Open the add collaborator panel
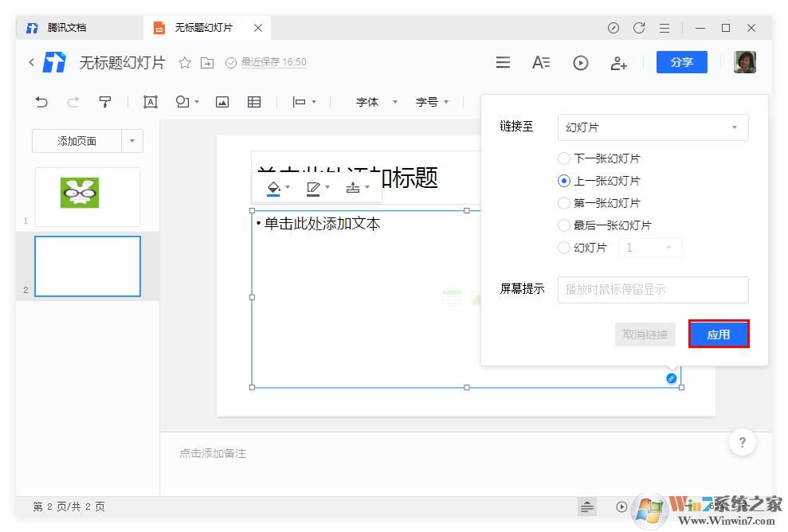788x532 pixels. click(x=619, y=62)
